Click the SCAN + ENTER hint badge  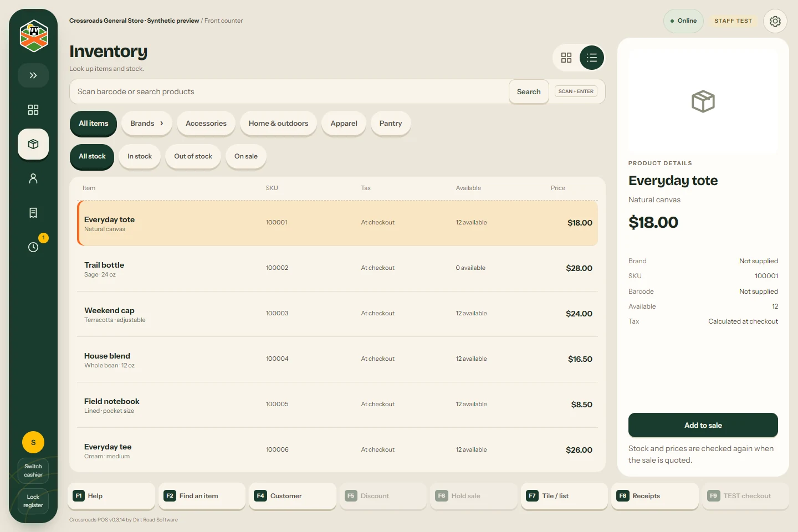pyautogui.click(x=576, y=91)
